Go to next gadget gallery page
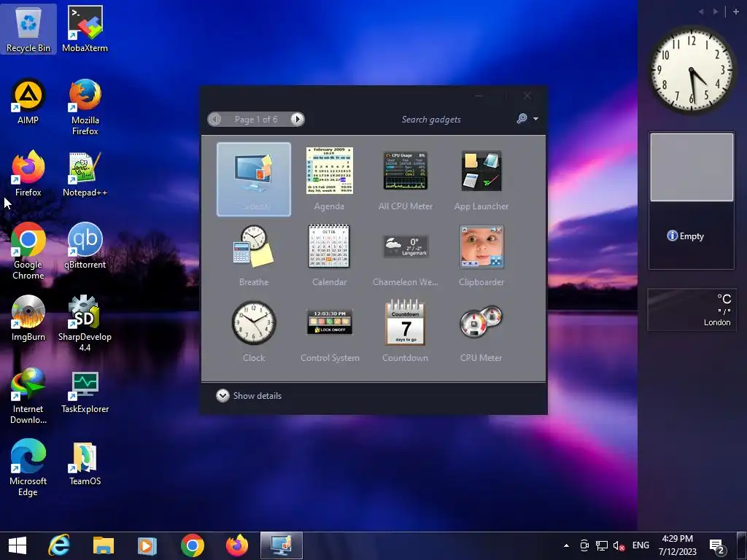The height and width of the screenshot is (560, 747). 298,119
